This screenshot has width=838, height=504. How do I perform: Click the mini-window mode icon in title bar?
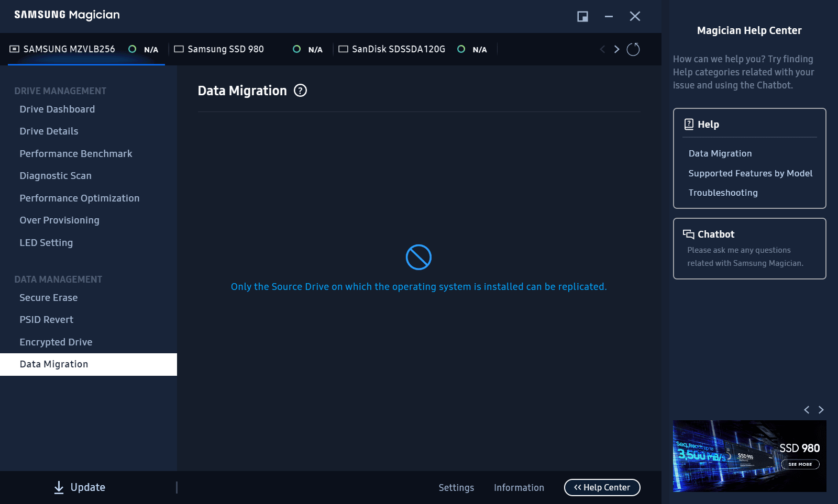click(x=582, y=16)
